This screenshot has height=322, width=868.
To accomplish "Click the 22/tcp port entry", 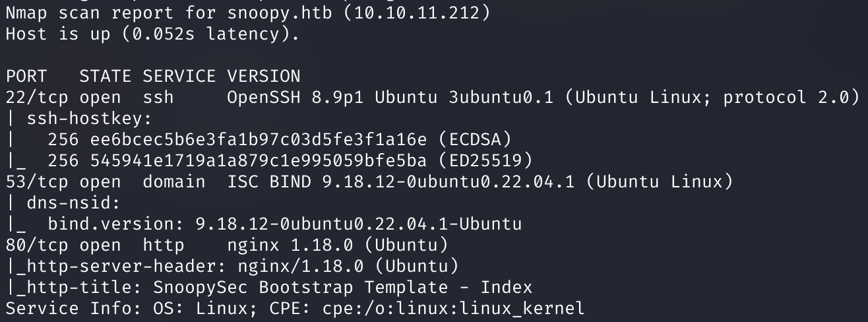I will (37, 97).
